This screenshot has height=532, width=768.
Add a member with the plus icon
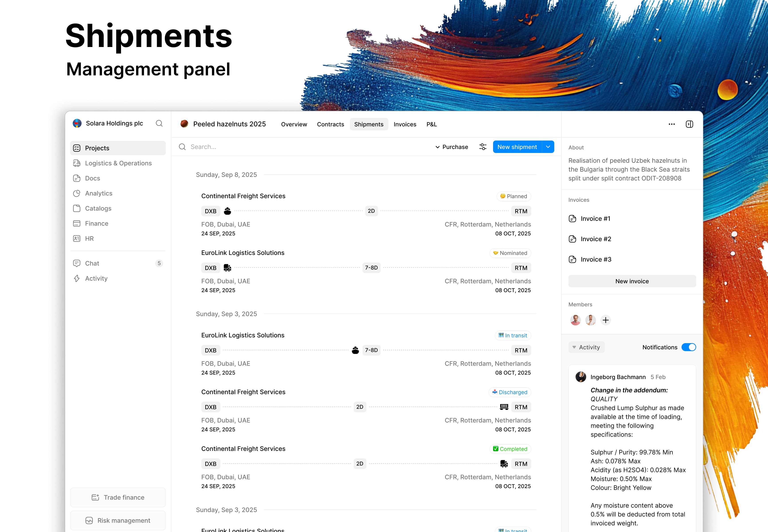pos(606,320)
